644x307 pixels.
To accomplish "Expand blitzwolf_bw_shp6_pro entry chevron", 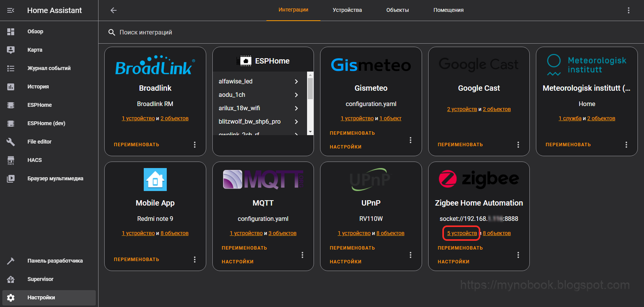I will pos(296,122).
